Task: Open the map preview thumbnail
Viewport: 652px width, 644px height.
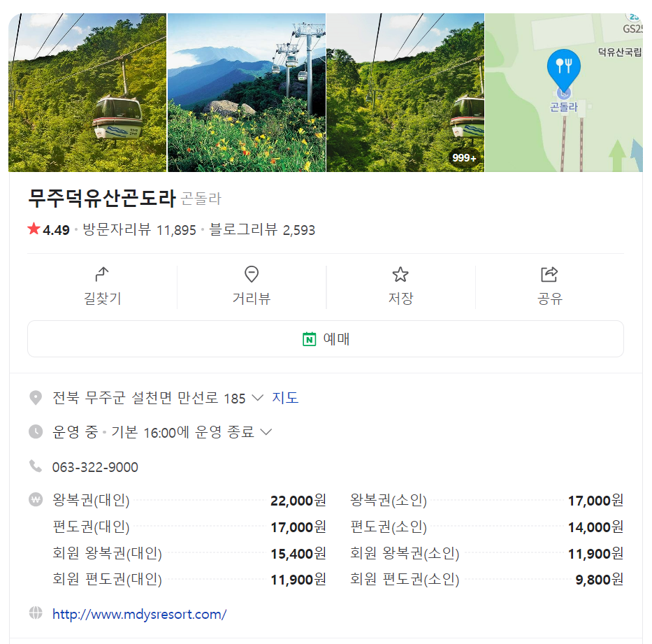Action: point(564,92)
